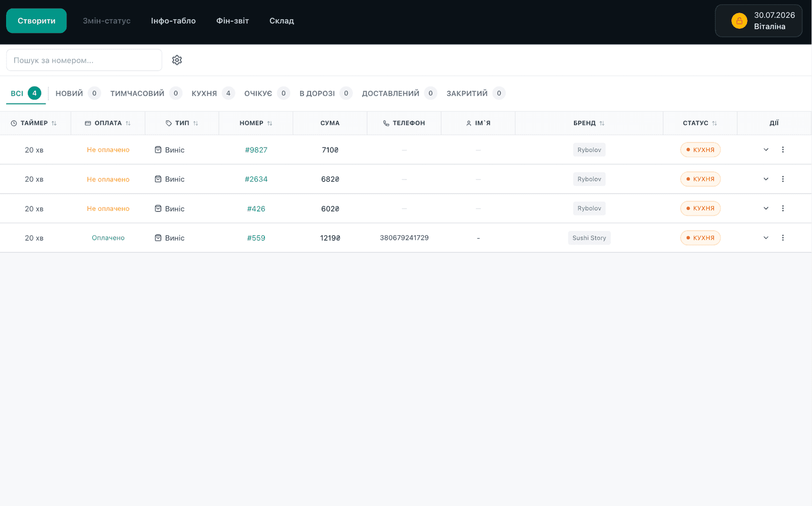Expand status chevron for order #2634
This screenshot has height=506, width=812.
(766, 179)
